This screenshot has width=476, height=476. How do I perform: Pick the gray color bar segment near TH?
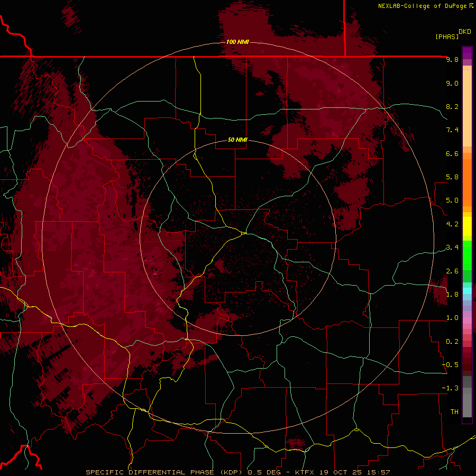467,405
